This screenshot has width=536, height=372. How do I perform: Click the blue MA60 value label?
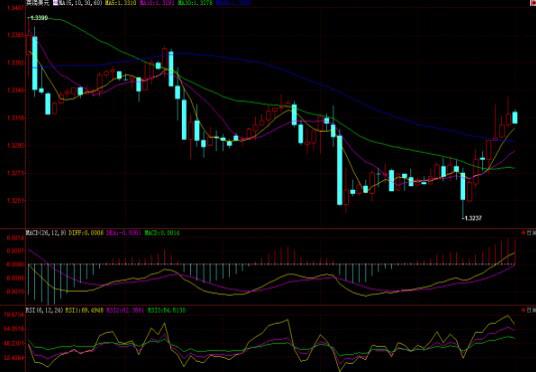tap(234, 3)
